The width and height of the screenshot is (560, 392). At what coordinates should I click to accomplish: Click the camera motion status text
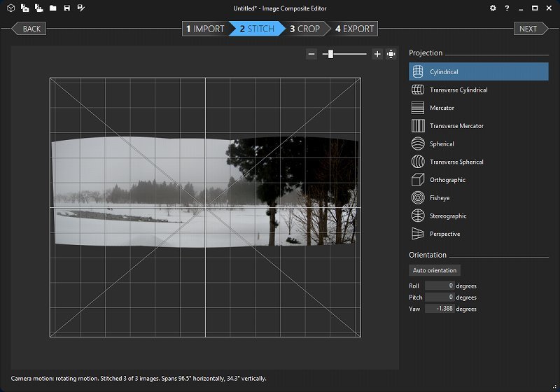139,379
